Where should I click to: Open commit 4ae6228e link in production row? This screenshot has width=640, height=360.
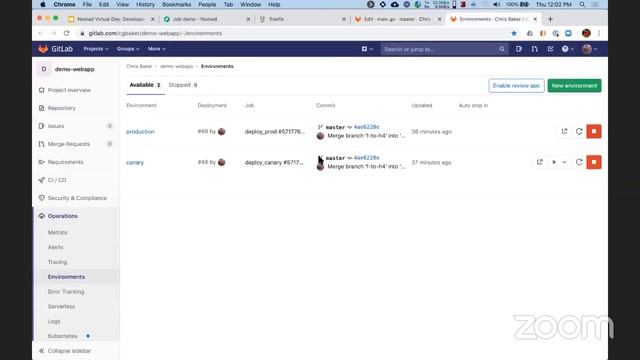(x=367, y=127)
